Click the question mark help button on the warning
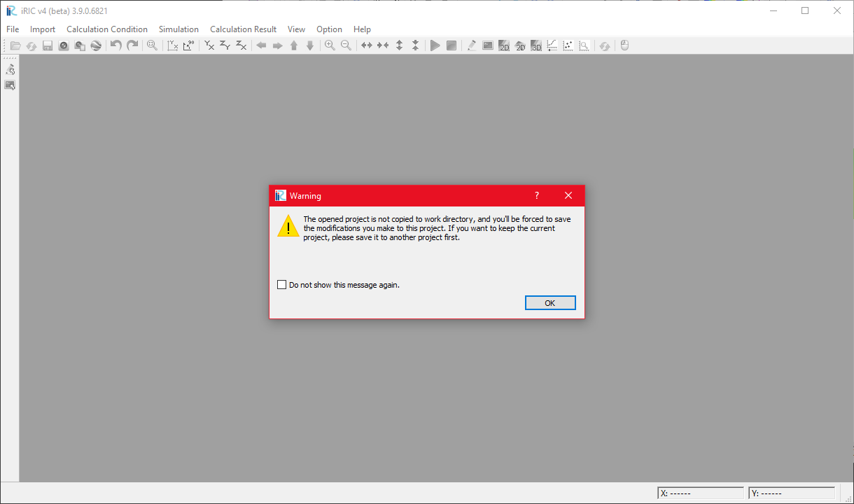854x504 pixels. click(536, 195)
